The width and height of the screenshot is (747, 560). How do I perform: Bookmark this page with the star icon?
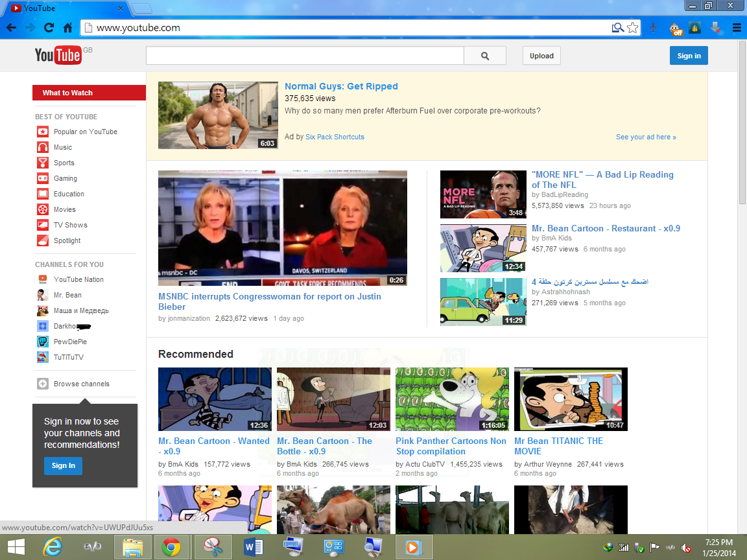click(x=633, y=28)
